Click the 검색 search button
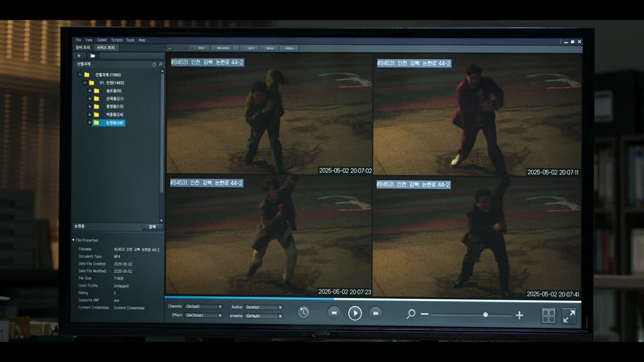This screenshot has width=644, height=362. [x=152, y=227]
